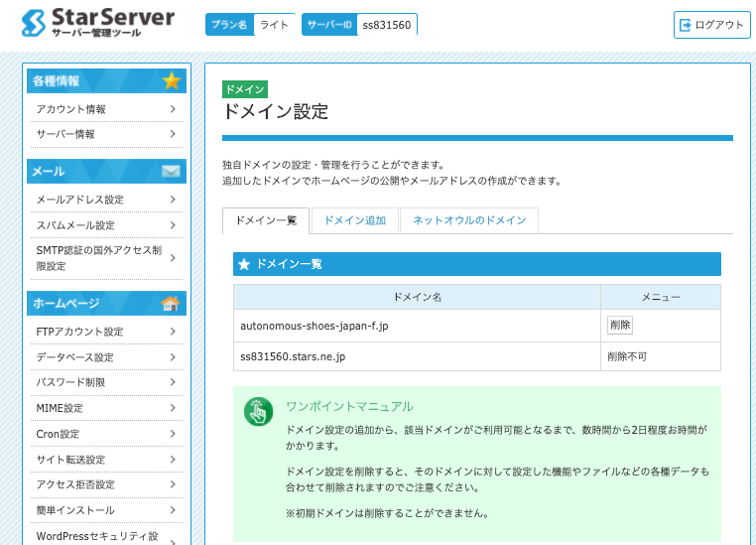This screenshot has width=756, height=545.
Task: Click the house icon in ホームページ header
Action: pos(172,303)
